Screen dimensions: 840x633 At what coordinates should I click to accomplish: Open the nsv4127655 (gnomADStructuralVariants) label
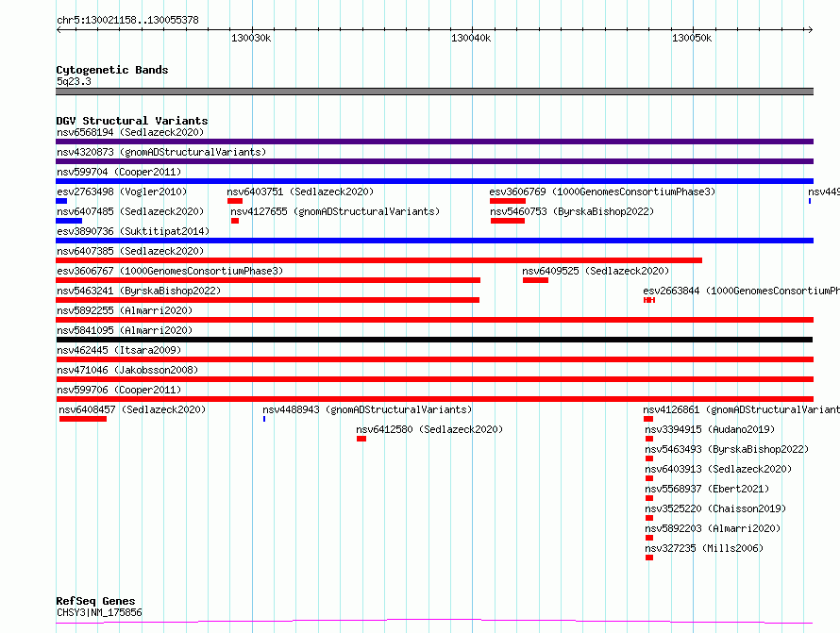(x=335, y=211)
